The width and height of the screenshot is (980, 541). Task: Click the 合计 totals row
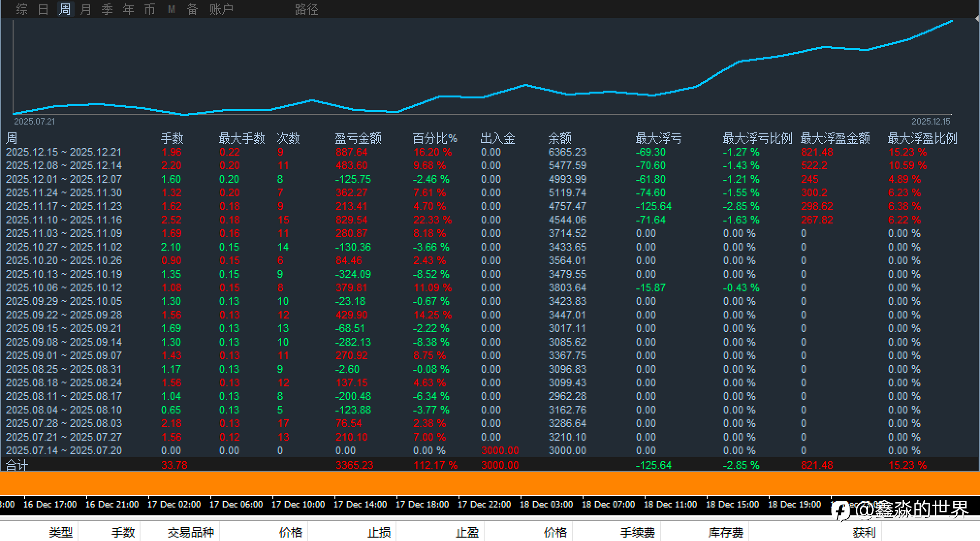click(17, 465)
